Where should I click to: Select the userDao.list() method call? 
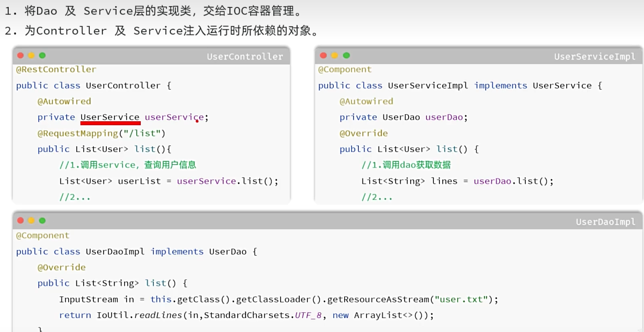point(514,181)
